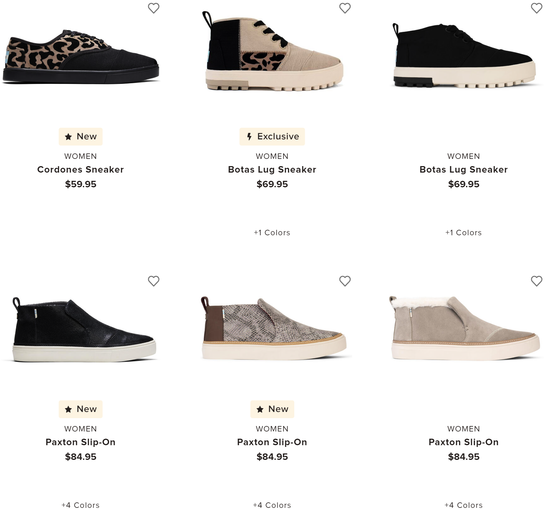550x513 pixels.
Task: Favorite the leopard Cordones Sneaker with heart
Action: click(x=153, y=8)
